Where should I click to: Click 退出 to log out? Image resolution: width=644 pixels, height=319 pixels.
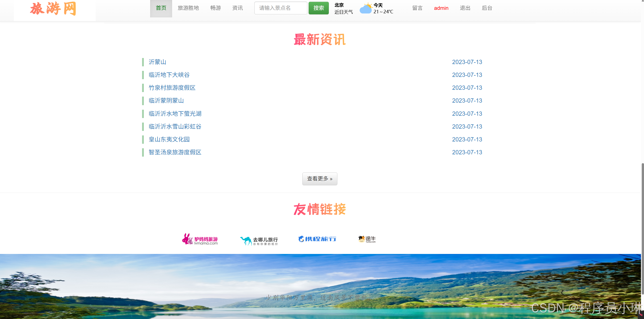[x=465, y=8]
